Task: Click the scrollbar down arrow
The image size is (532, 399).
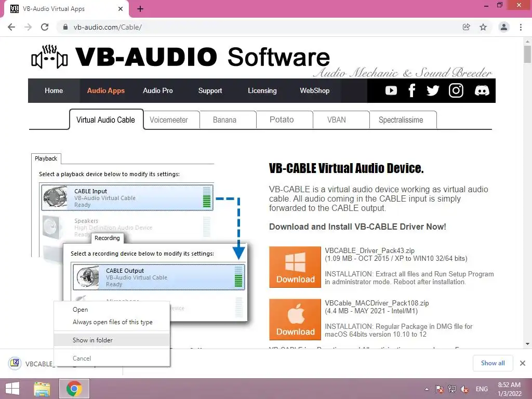Action: 527,344
